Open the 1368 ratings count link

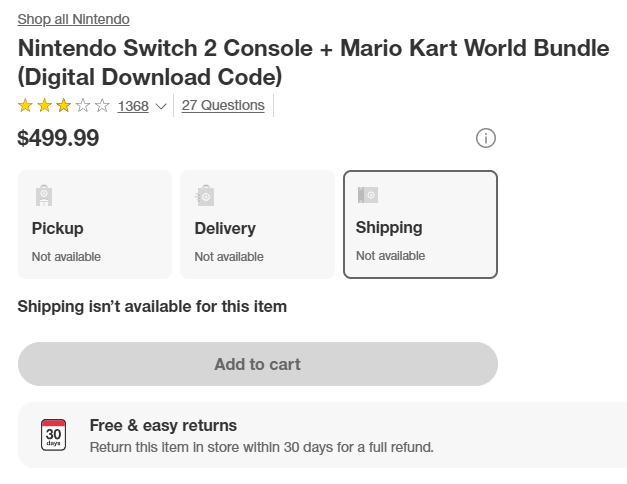[133, 106]
